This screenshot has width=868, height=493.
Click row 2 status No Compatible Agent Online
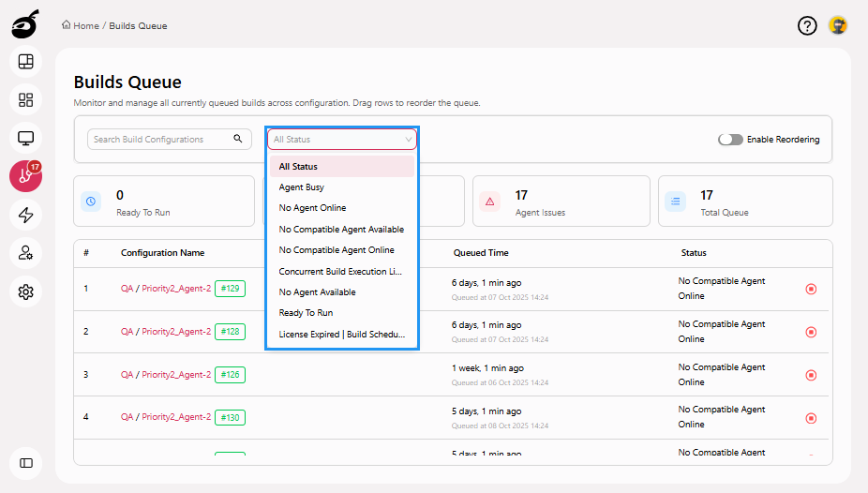click(x=722, y=332)
